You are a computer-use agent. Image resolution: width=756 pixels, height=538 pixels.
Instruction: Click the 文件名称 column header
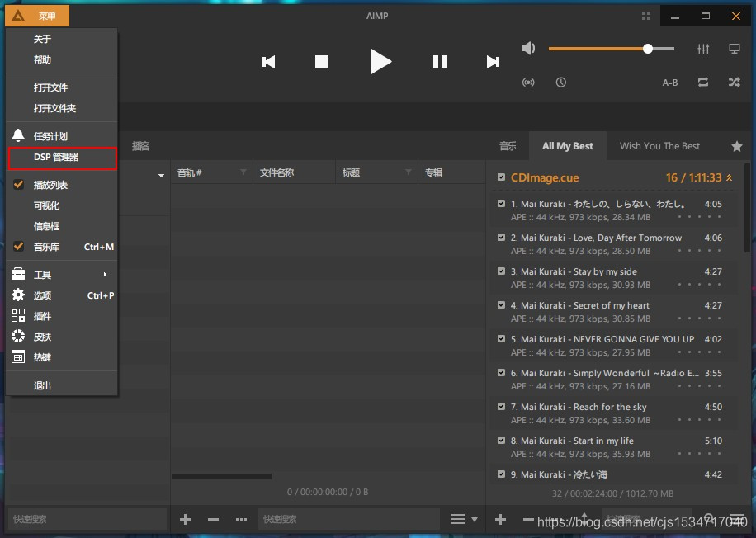(294, 172)
